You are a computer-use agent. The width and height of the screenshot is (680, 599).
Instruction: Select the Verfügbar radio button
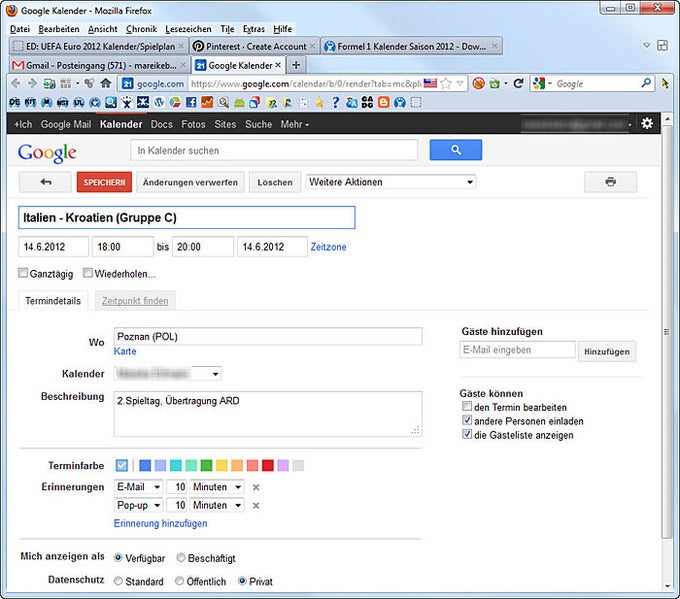[118, 557]
